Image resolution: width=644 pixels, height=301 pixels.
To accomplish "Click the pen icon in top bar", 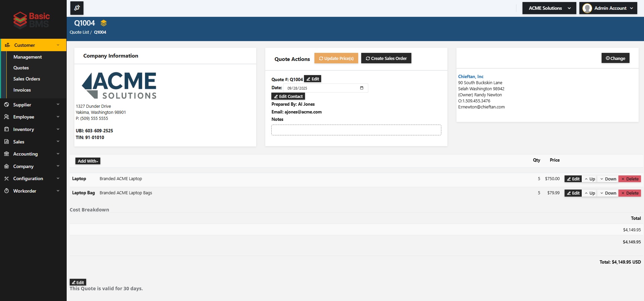I will (x=77, y=8).
